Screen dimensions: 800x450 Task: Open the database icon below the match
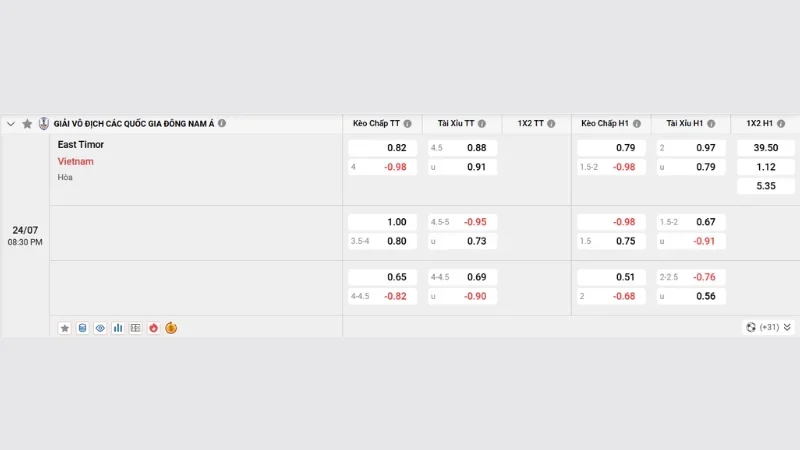point(82,328)
